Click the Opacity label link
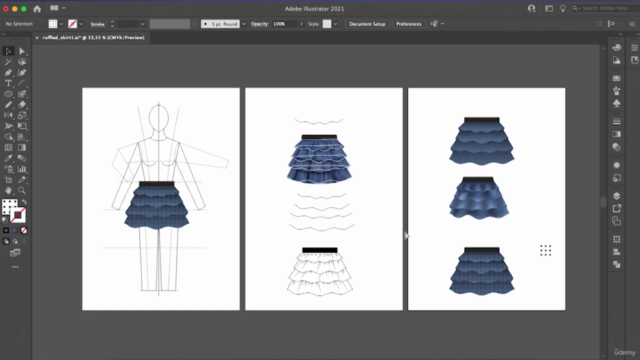The height and width of the screenshot is (360, 640). pos(260,24)
